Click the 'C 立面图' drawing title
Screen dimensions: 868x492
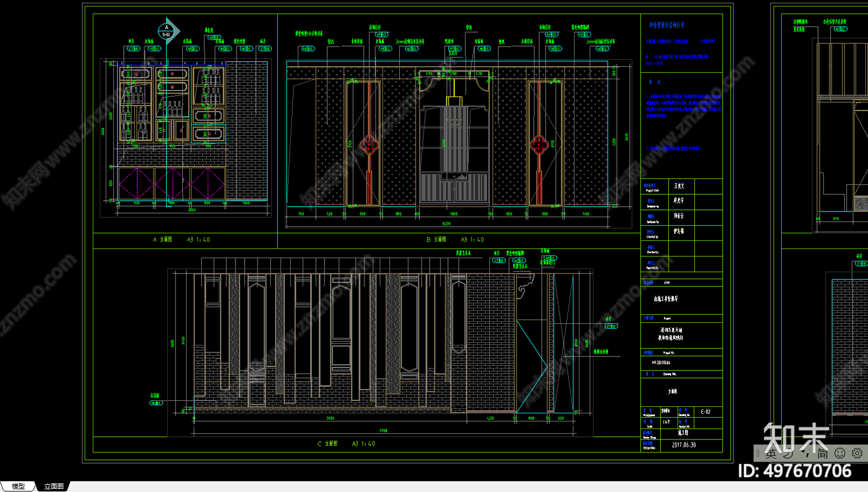(327, 444)
